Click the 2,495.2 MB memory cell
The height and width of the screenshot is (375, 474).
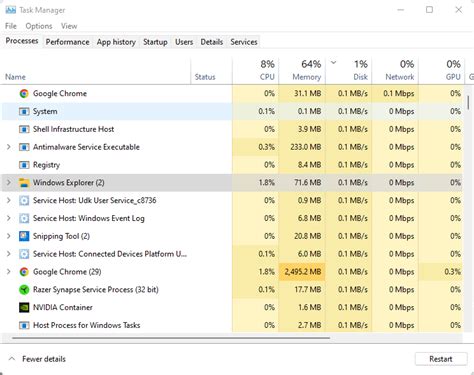coord(302,272)
